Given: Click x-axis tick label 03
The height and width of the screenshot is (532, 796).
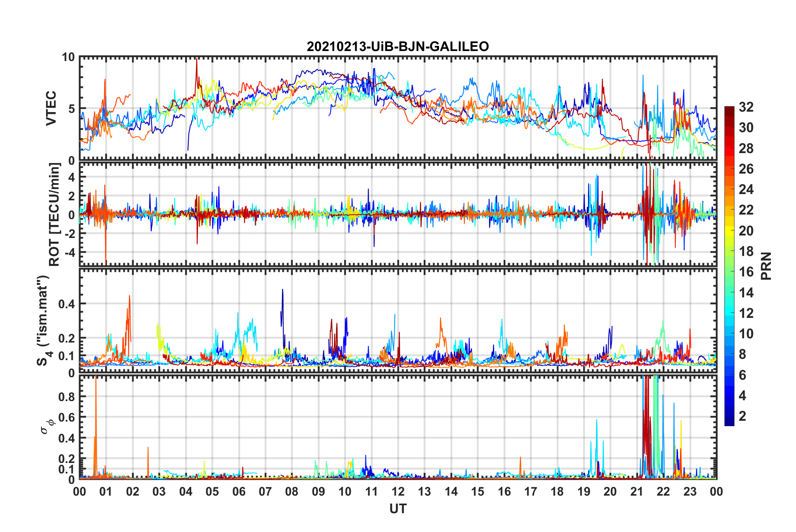Looking at the screenshot, I should [159, 491].
